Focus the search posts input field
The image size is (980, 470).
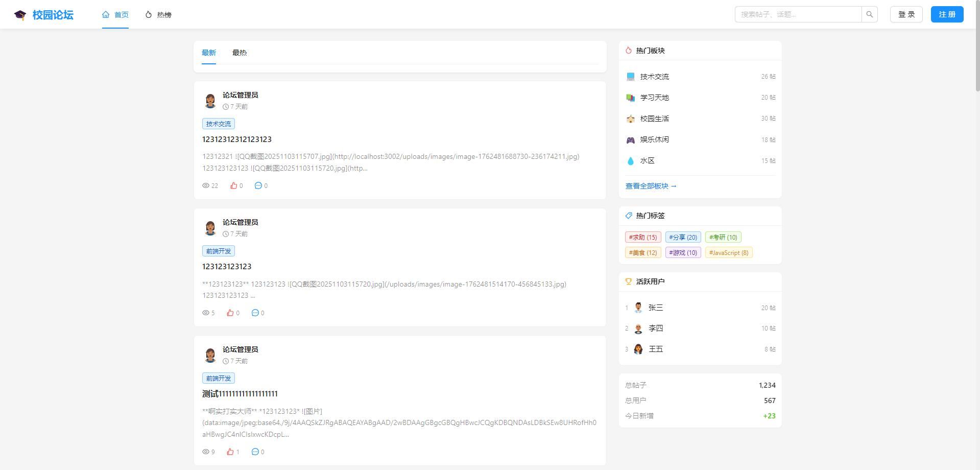click(798, 14)
